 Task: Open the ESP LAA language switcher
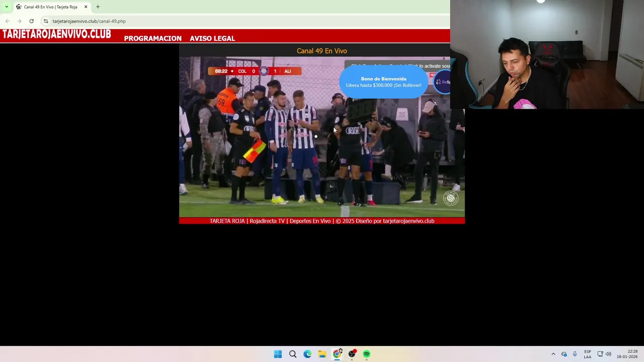point(588,354)
